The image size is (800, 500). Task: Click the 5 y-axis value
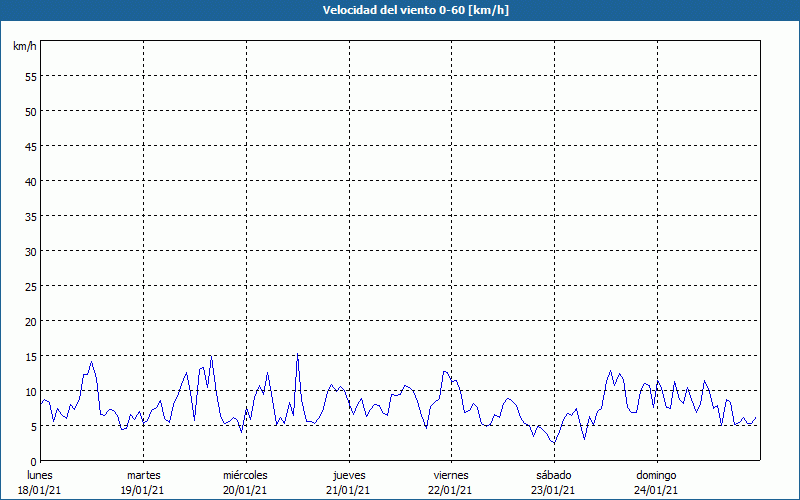[34, 427]
